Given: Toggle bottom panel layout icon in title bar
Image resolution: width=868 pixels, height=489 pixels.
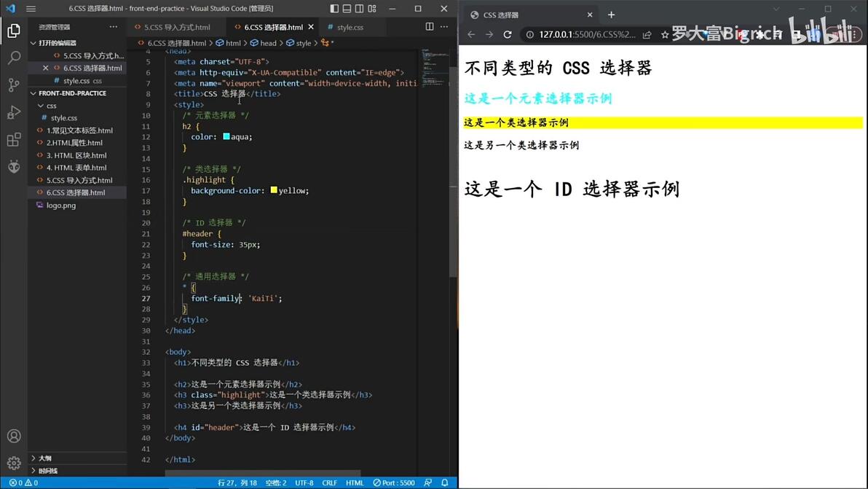Looking at the screenshot, I should [x=347, y=8].
